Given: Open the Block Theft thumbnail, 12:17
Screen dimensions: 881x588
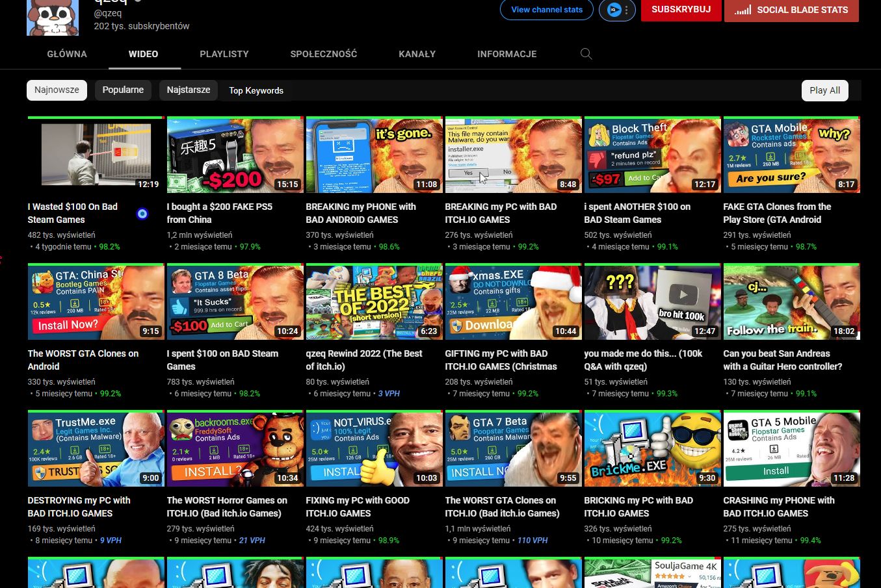Looking at the screenshot, I should click(652, 155).
